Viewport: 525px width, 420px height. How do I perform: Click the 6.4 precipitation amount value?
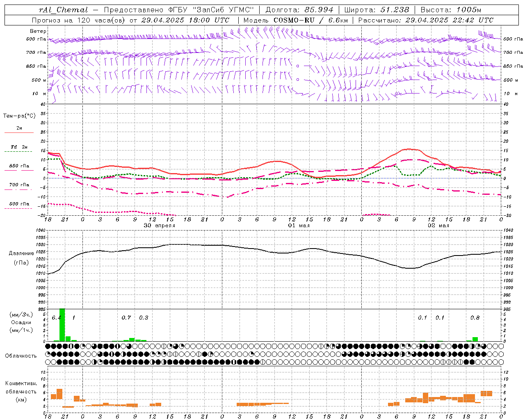[57, 318]
